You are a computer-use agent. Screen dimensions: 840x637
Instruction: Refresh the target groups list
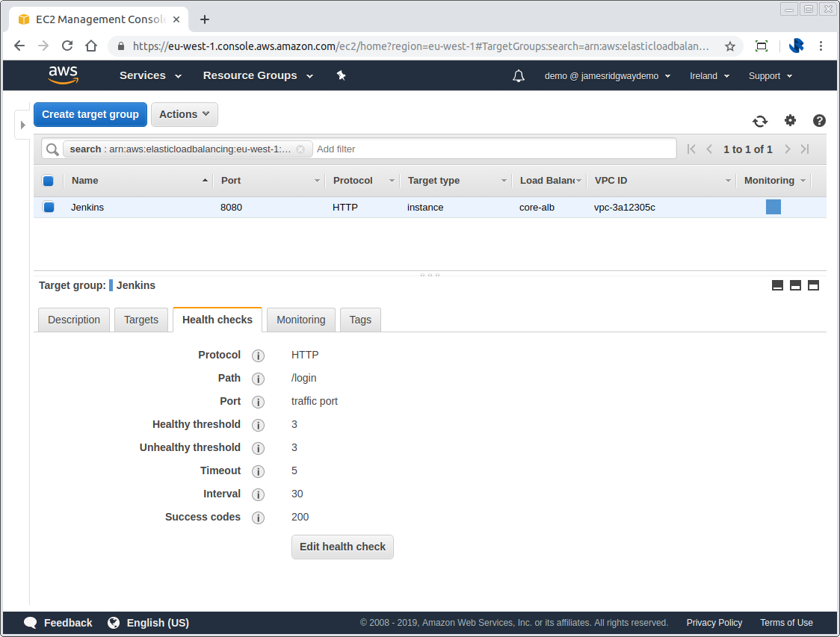pos(759,121)
